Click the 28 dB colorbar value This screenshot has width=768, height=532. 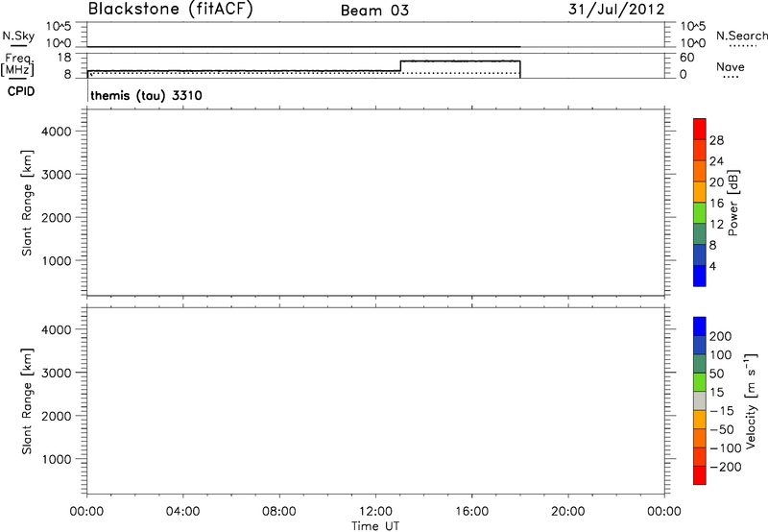click(716, 140)
